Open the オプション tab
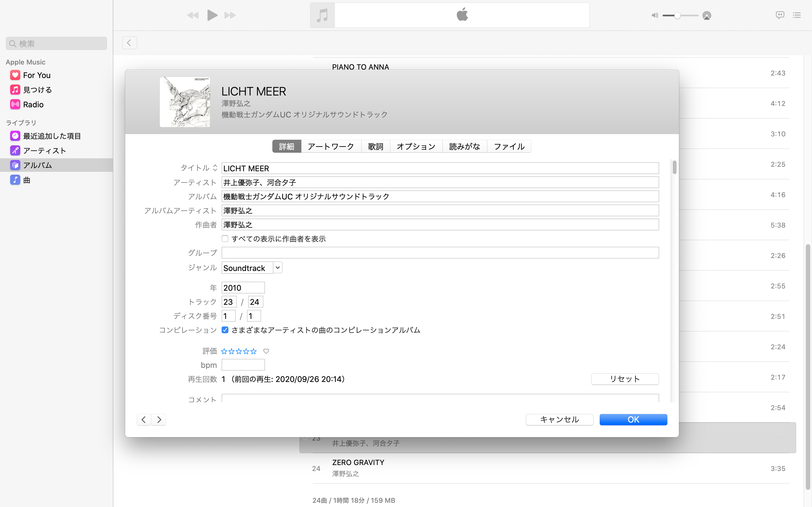 coord(416,146)
